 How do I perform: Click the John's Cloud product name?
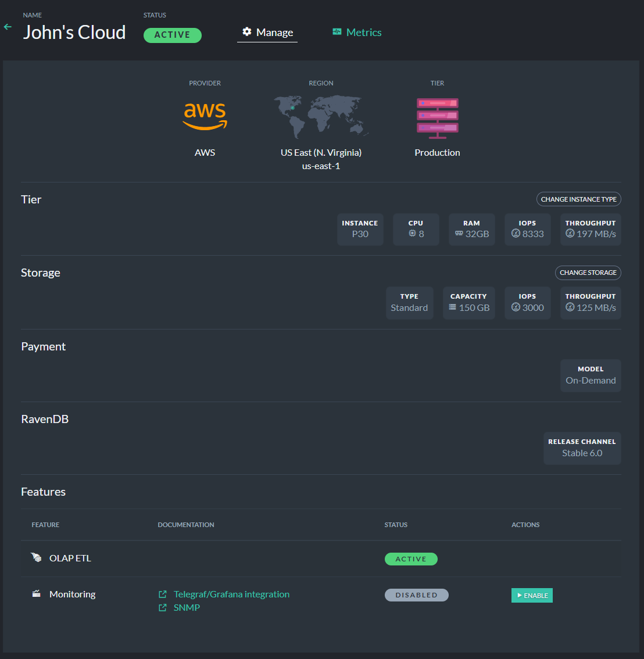74,33
